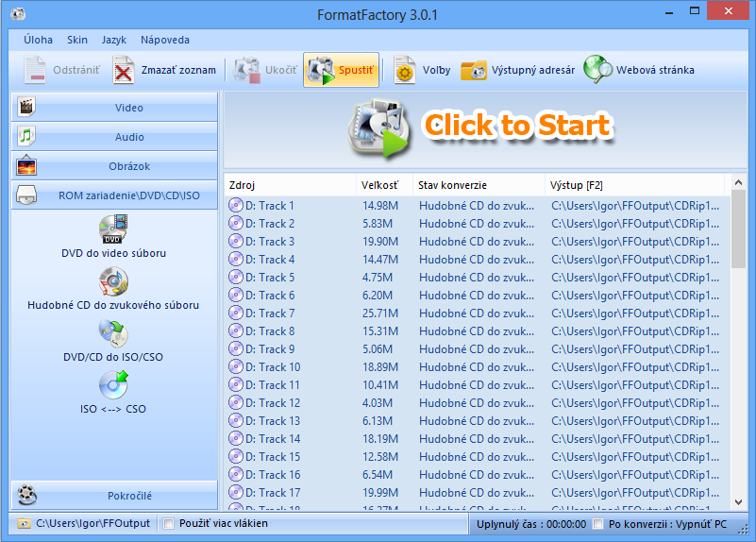Click the ISO <--> CSO icon

[x=113, y=385]
